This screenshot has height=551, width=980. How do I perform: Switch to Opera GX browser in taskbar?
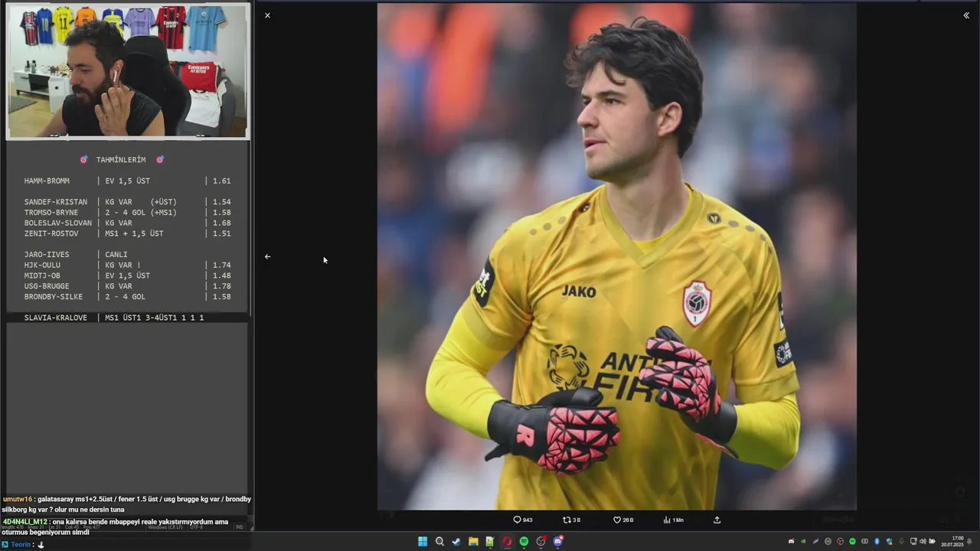click(507, 542)
